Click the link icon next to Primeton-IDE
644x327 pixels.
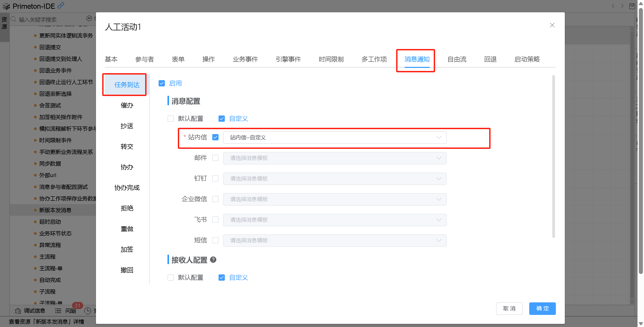pos(61,5)
